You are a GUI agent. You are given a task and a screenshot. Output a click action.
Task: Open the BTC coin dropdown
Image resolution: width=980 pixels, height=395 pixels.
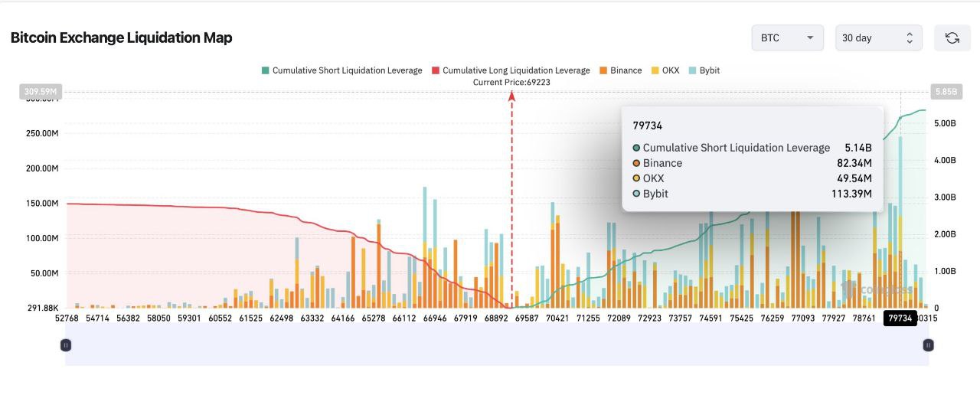[x=787, y=38]
